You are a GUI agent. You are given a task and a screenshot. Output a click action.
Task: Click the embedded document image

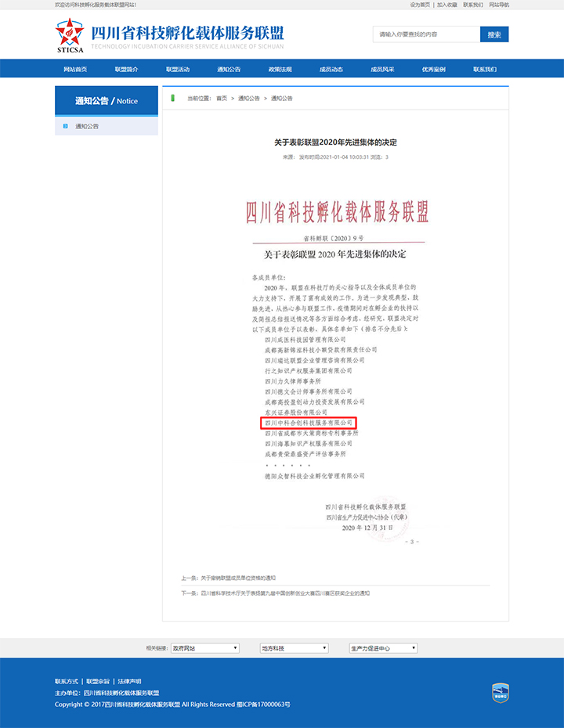(335, 371)
